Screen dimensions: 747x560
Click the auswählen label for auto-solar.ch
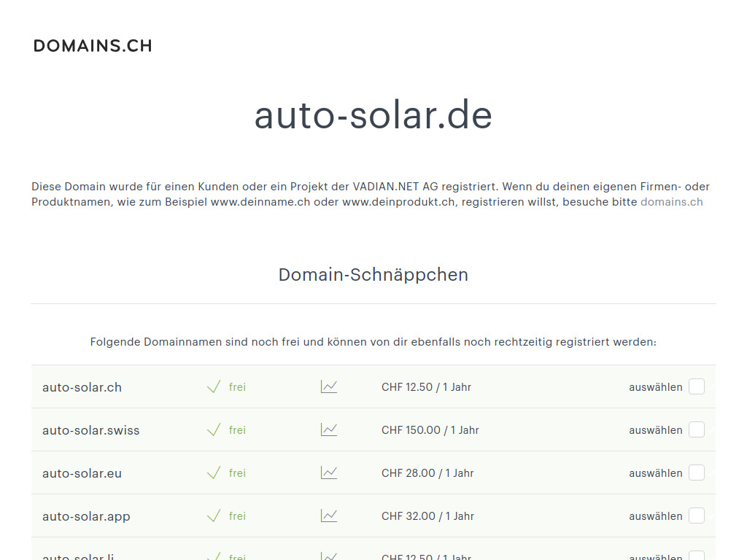click(x=655, y=386)
